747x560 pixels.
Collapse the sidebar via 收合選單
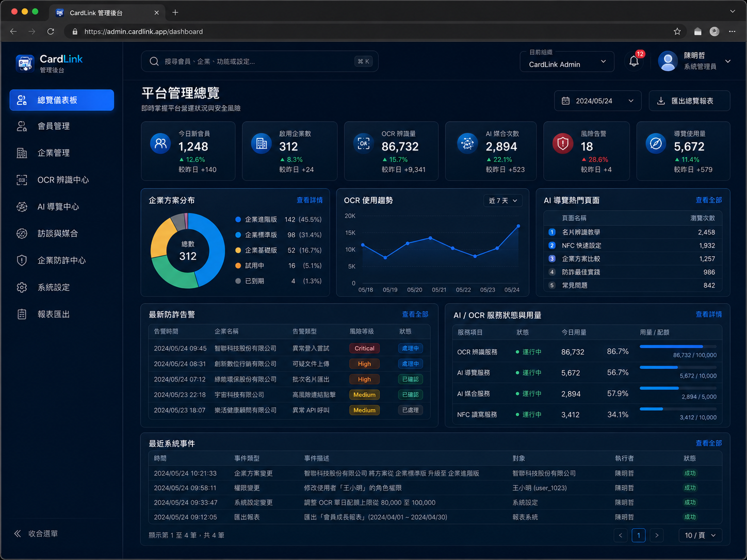[x=36, y=534]
